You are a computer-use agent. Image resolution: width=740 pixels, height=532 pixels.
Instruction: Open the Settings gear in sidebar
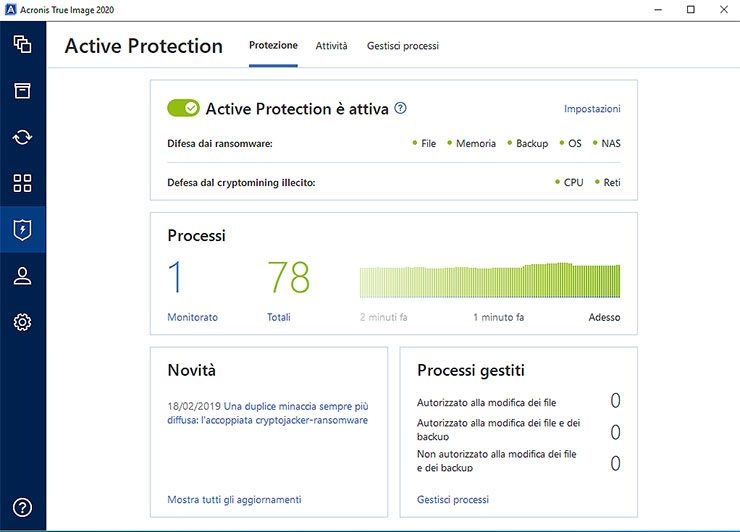pyautogui.click(x=22, y=322)
